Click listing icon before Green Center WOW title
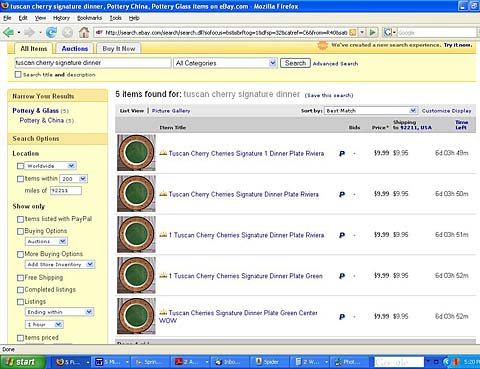Screen dimensions: 480x369 pos(163,312)
